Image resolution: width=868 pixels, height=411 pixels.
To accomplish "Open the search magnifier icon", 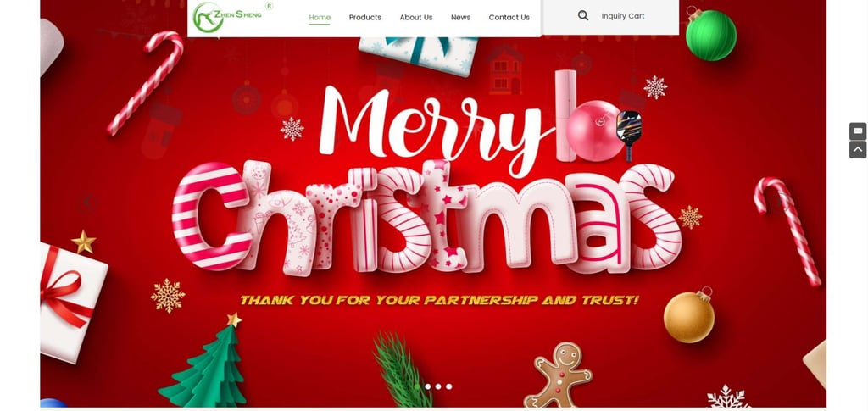I will (583, 16).
